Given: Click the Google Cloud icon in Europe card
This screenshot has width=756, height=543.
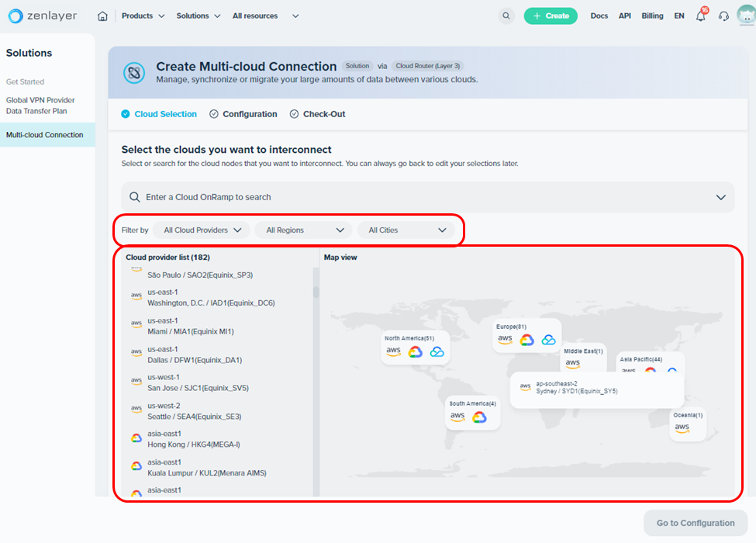Looking at the screenshot, I should click(526, 340).
